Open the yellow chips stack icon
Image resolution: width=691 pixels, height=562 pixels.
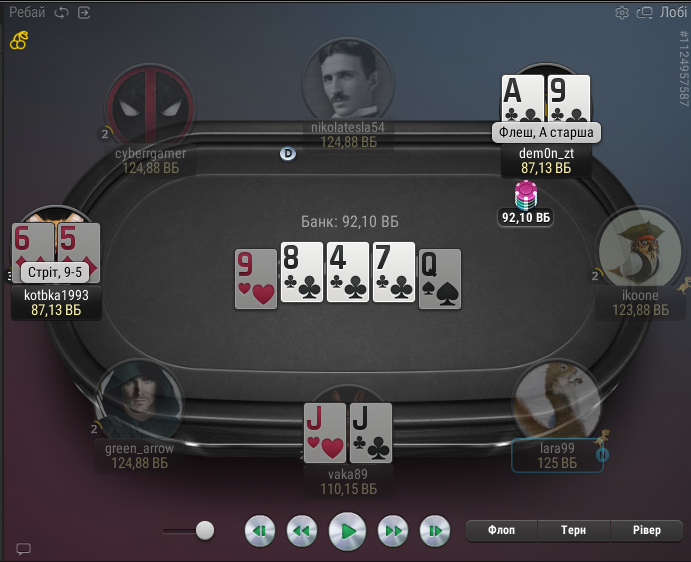[x=19, y=41]
